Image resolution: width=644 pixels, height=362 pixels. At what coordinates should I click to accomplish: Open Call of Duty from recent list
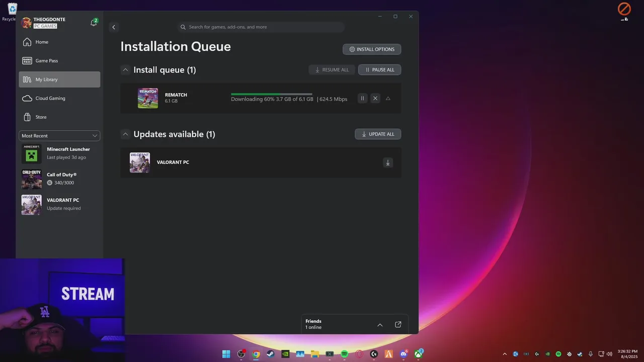click(x=59, y=178)
